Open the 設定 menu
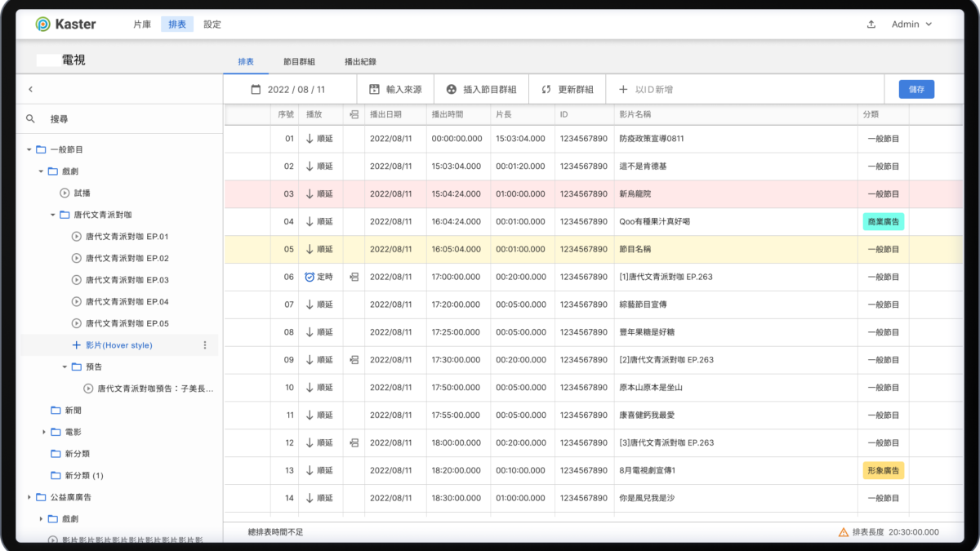 click(212, 24)
